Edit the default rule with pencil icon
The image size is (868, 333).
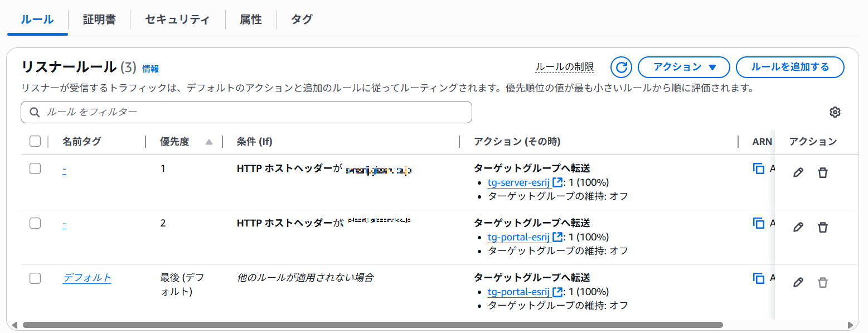[x=798, y=282]
